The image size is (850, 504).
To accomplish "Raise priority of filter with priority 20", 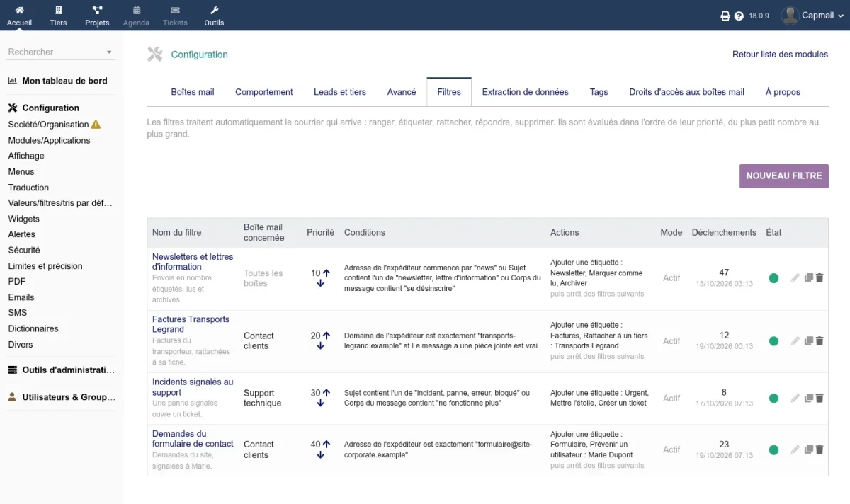I will 327,336.
